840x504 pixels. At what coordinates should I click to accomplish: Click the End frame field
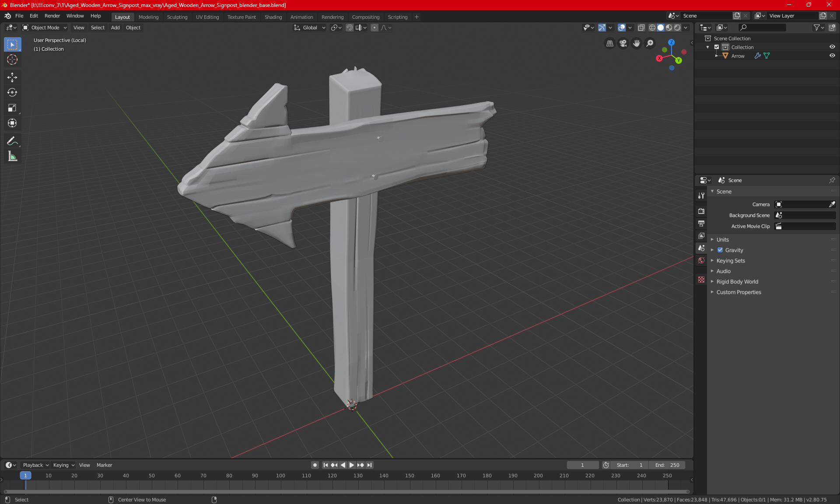coord(668,465)
